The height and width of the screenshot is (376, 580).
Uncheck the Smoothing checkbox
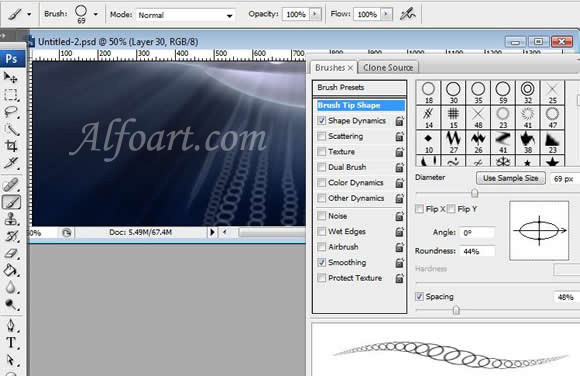pos(321,262)
